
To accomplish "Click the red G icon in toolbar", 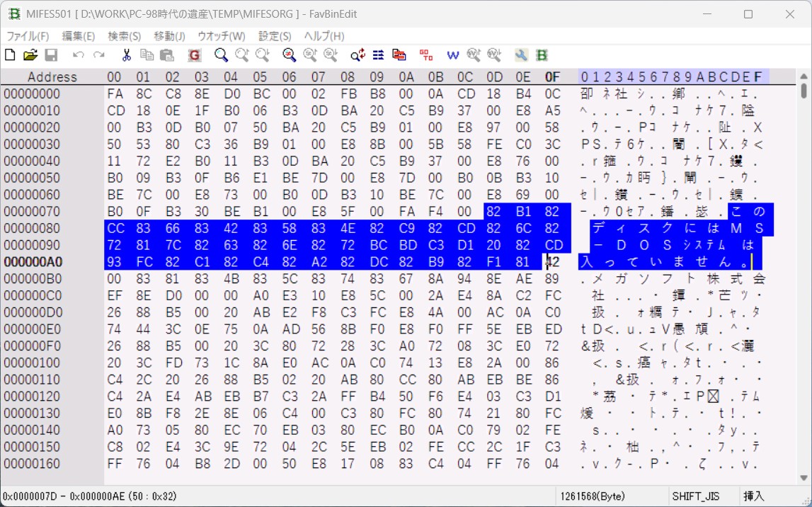I will pyautogui.click(x=194, y=55).
